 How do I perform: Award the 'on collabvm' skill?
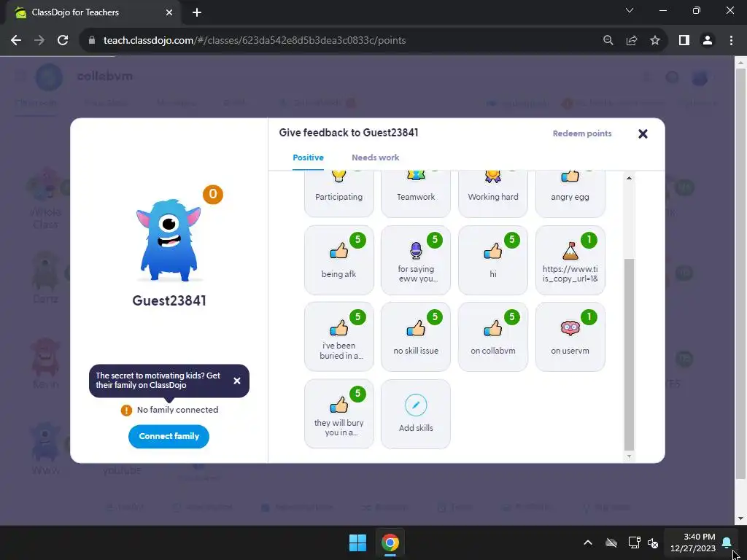493,337
